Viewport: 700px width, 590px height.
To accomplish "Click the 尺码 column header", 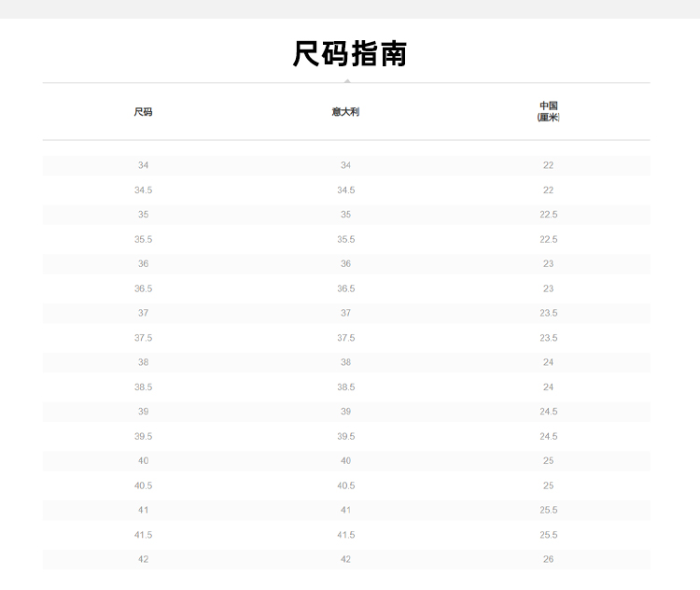I will click(x=143, y=112).
